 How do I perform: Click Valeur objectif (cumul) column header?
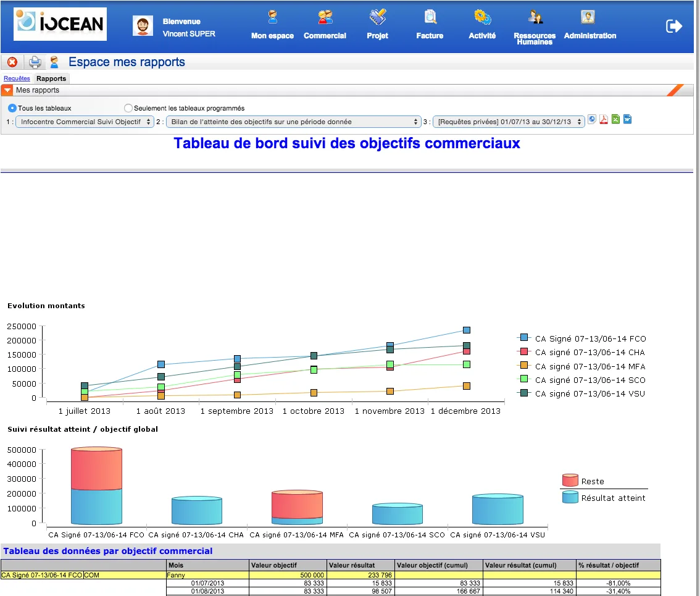[x=439, y=565]
